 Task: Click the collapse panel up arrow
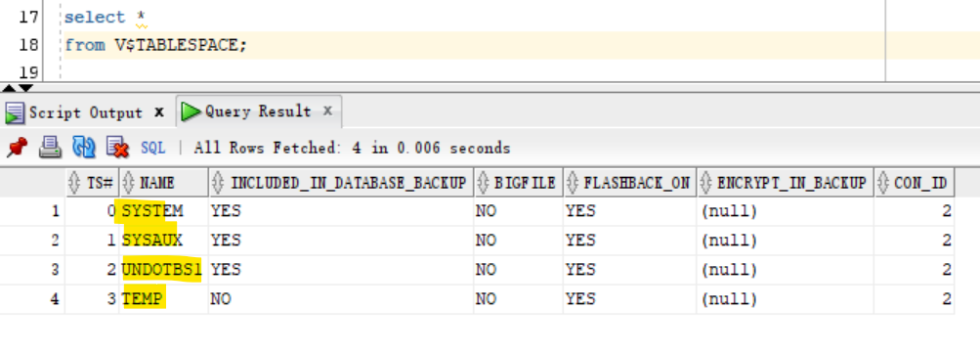click(9, 88)
